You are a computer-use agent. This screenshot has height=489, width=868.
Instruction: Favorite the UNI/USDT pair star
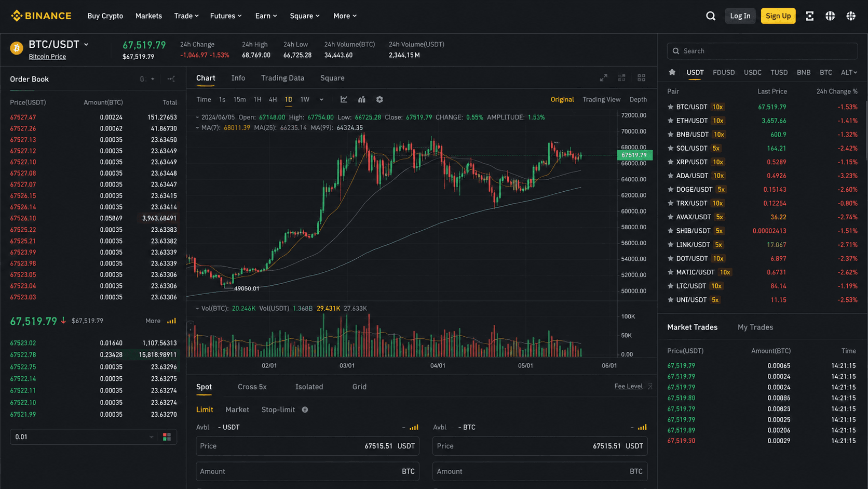tap(670, 300)
